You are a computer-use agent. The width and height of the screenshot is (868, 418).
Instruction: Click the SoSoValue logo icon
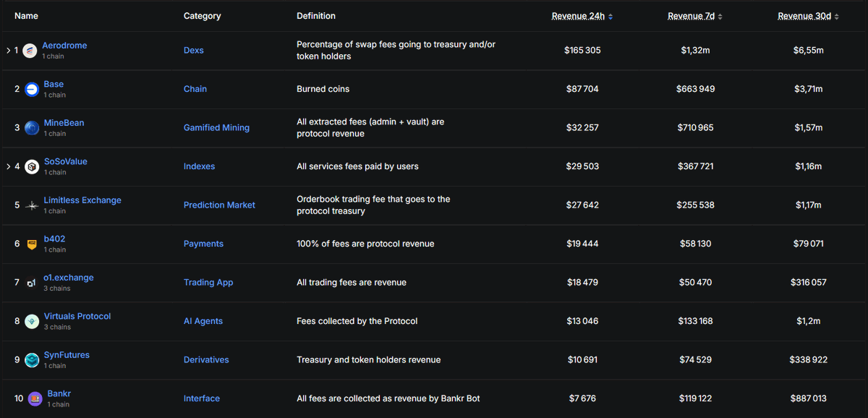32,167
